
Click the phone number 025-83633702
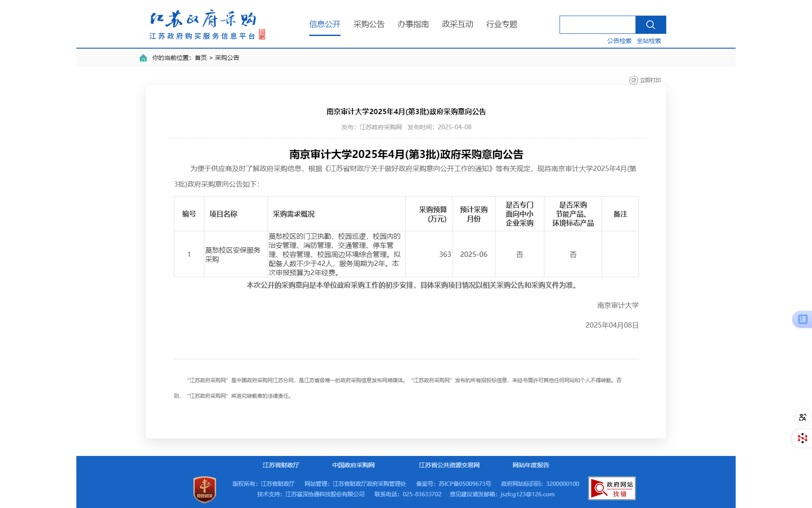coord(422,494)
